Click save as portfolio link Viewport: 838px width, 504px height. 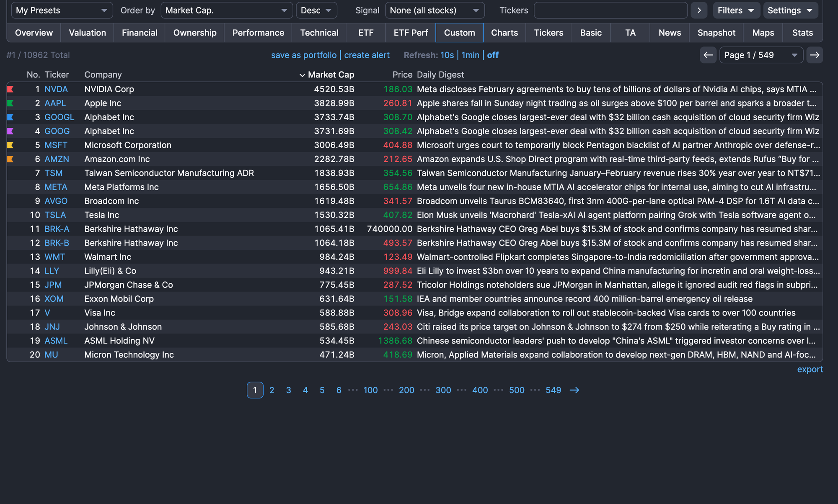304,55
